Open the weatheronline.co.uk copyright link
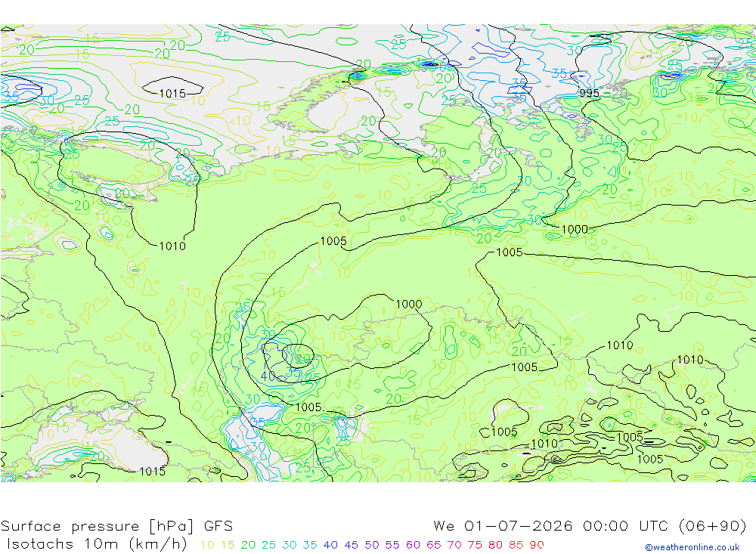 tap(692, 547)
